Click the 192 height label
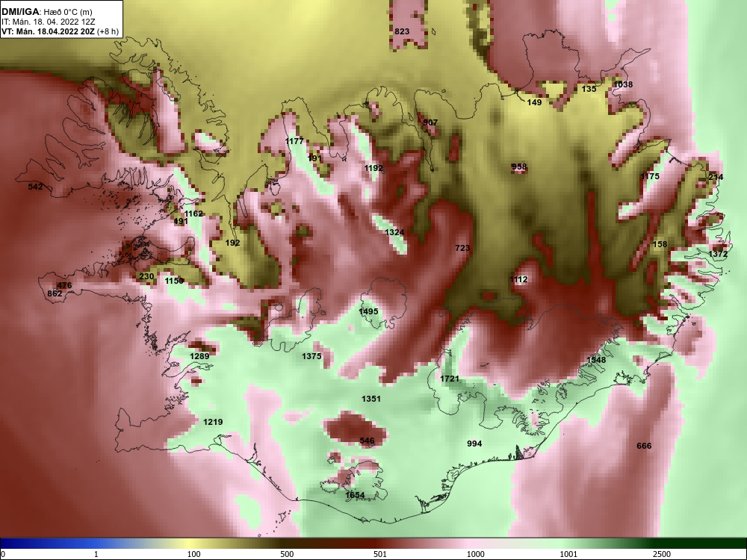This screenshot has height=560, width=747. [232, 243]
